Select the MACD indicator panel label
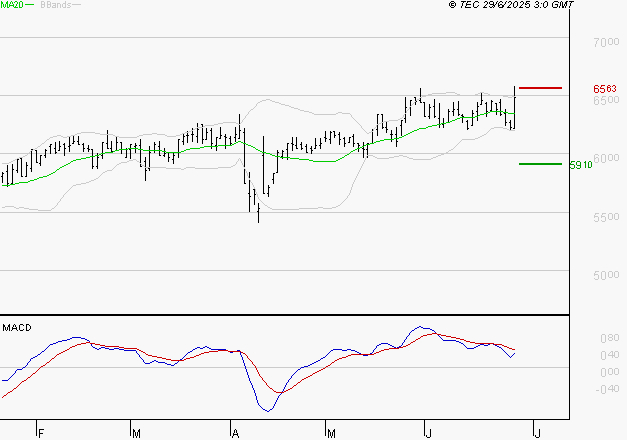Screen dimensions: 627x440 pyautogui.click(x=16, y=327)
